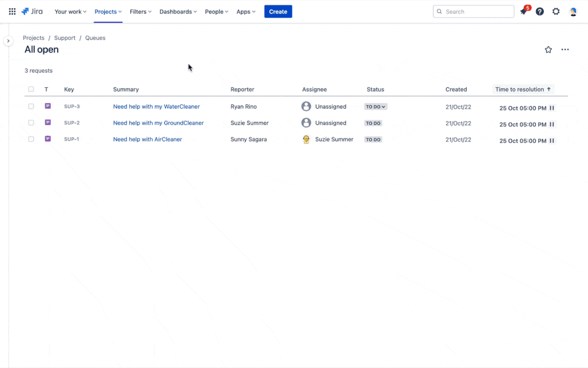588x368 pixels.
Task: Sort by Assignee column header
Action: (314, 90)
